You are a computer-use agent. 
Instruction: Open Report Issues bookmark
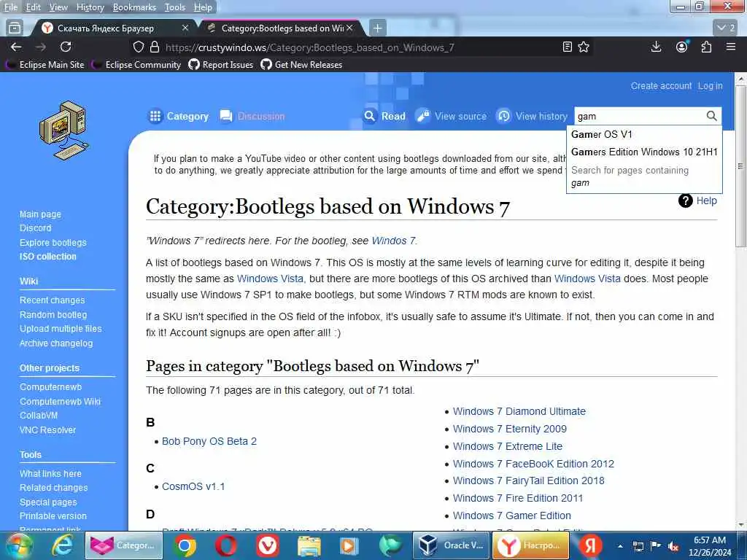(221, 65)
